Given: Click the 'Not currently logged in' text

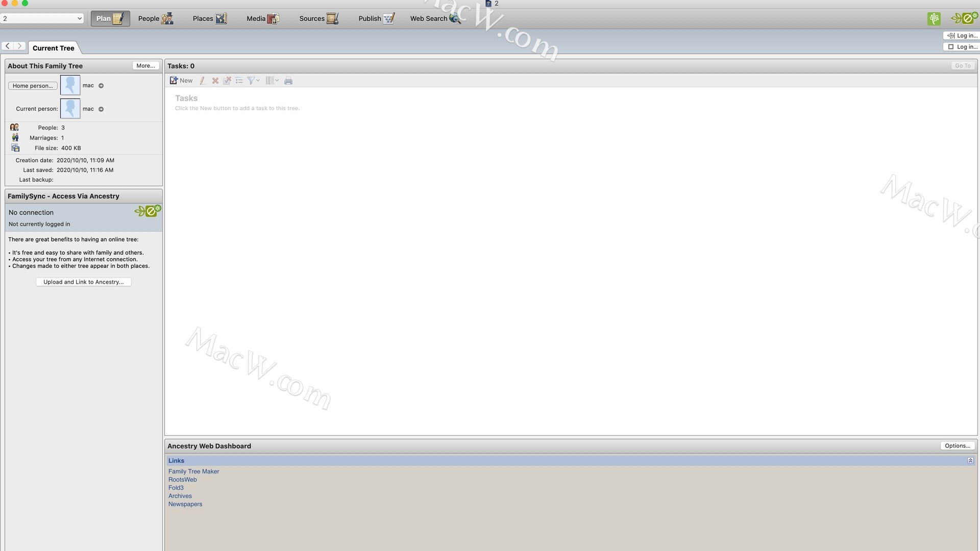Looking at the screenshot, I should [x=39, y=224].
